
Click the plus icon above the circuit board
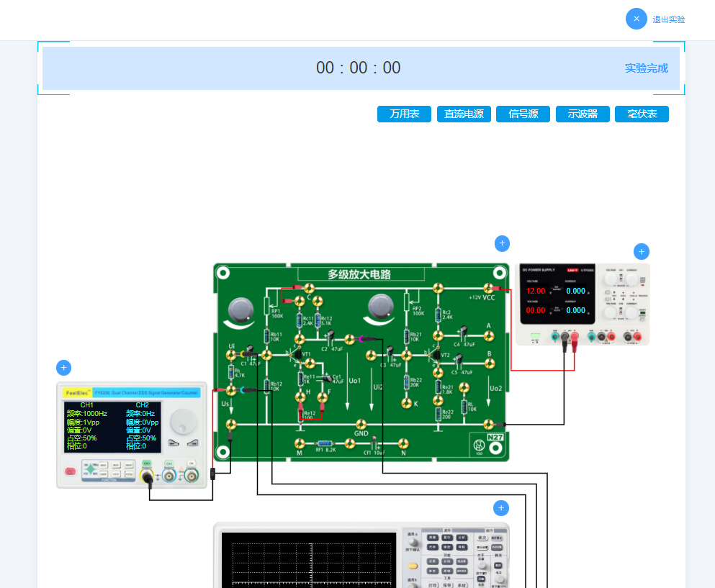(x=502, y=243)
